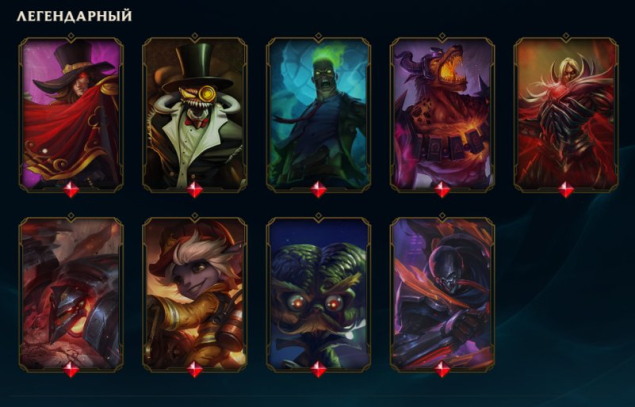Click diamond ornament atop the zombie skin card
This screenshot has width=635, height=407.
[x=318, y=36]
